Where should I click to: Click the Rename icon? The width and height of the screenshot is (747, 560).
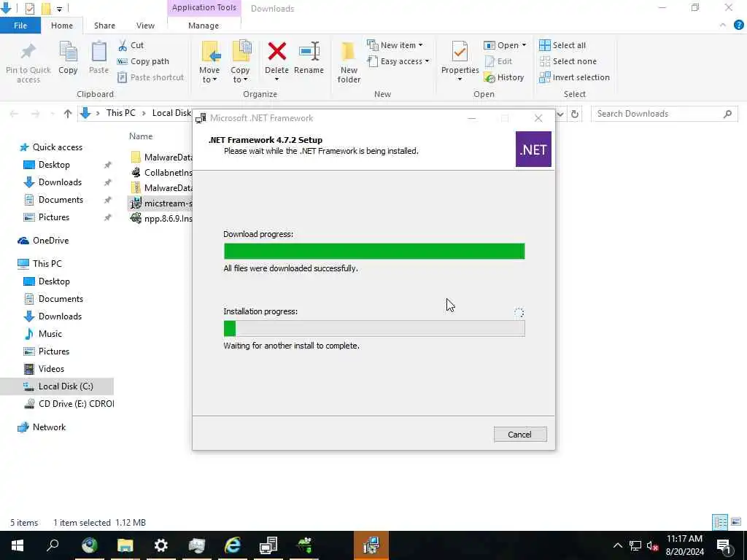click(x=309, y=52)
